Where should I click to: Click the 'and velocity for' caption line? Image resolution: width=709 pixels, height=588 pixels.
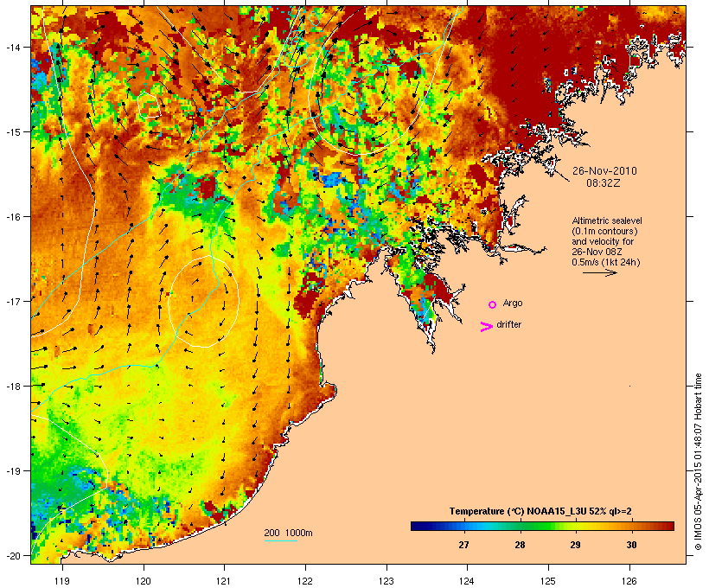[x=603, y=241]
